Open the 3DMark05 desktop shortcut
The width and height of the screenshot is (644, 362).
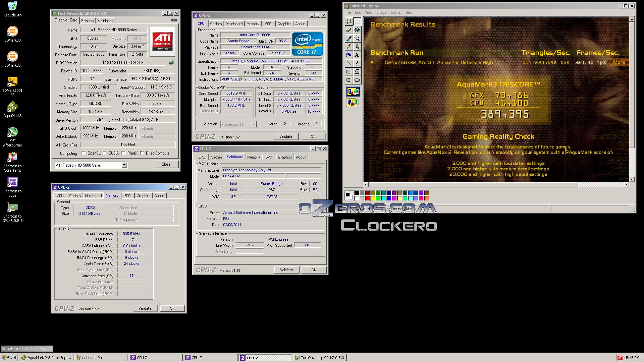click(x=12, y=59)
